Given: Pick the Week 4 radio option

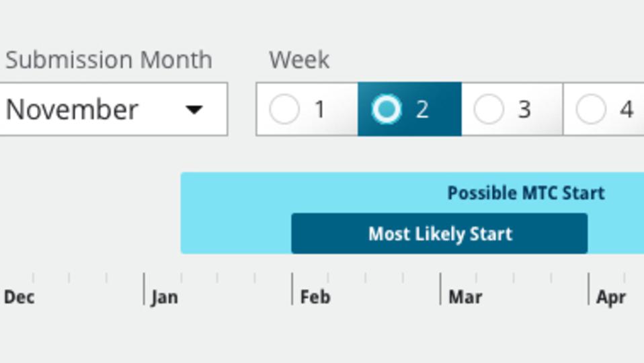Looking at the screenshot, I should point(591,110).
